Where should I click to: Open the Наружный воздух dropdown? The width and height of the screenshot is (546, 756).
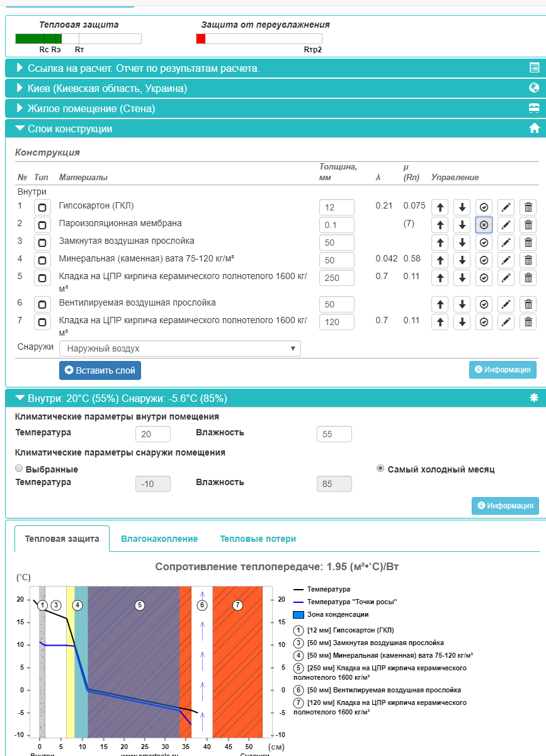pos(179,348)
